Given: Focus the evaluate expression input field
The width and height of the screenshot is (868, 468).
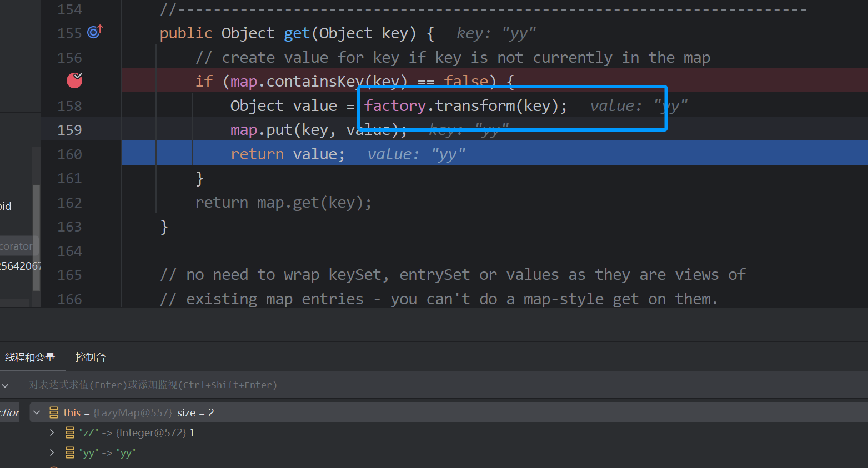Looking at the screenshot, I should (389, 385).
